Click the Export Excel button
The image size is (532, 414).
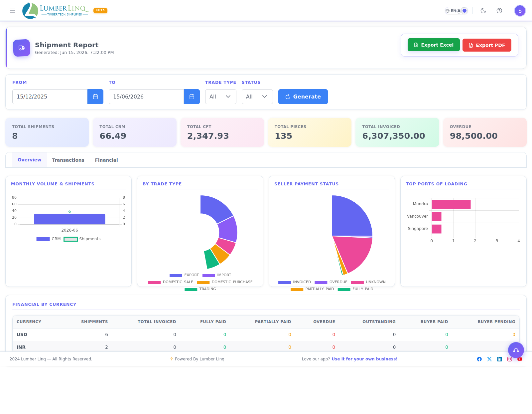434,45
